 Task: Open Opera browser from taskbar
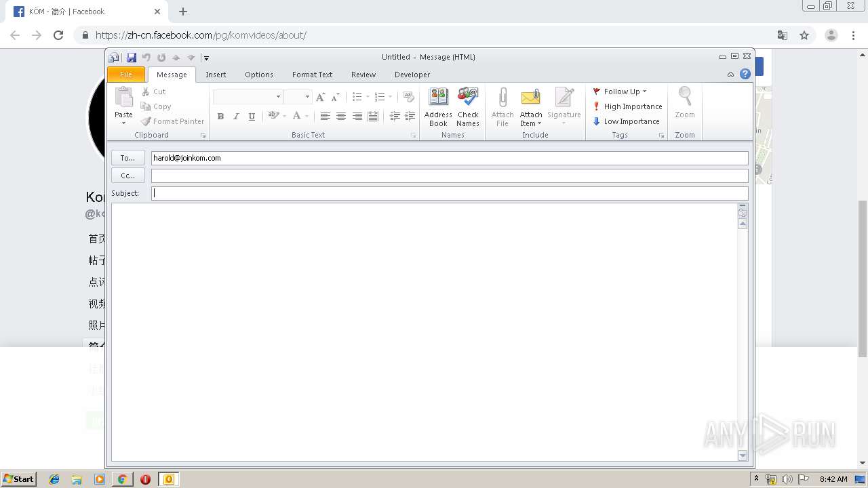(x=145, y=479)
